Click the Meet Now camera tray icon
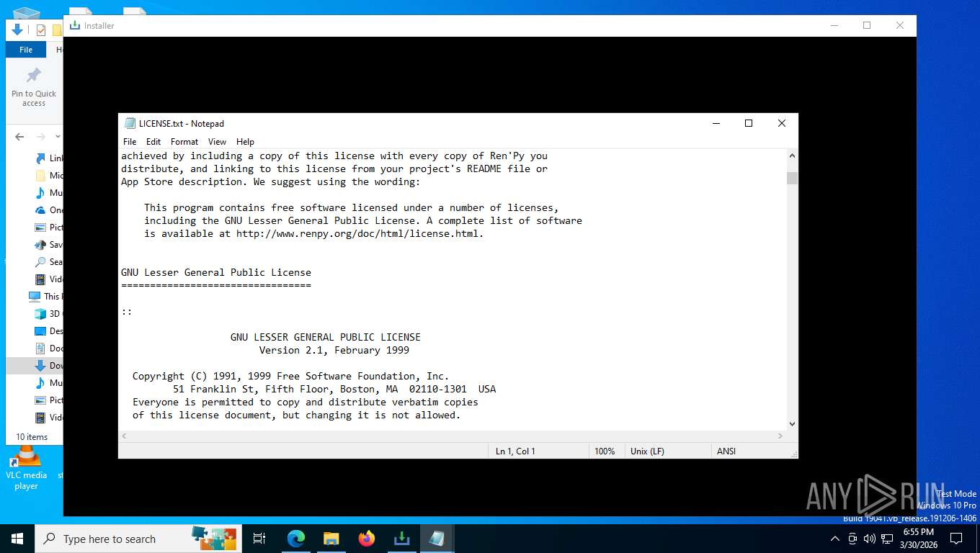This screenshot has height=553, width=980. click(852, 539)
